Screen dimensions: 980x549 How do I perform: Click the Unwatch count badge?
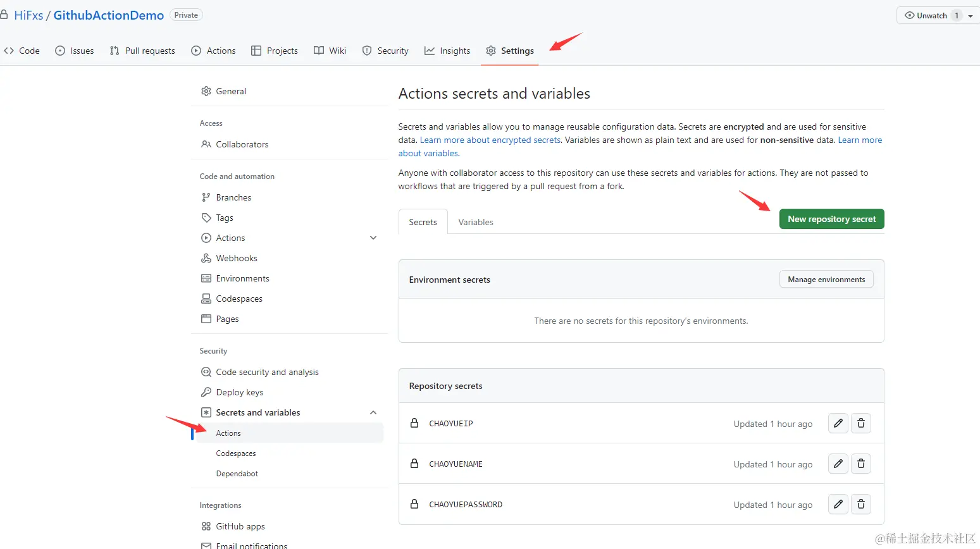click(957, 15)
